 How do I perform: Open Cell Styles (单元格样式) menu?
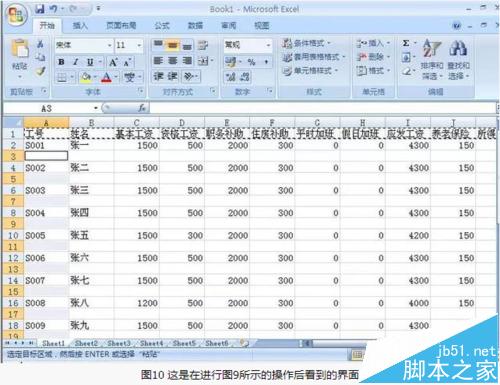[x=310, y=71]
